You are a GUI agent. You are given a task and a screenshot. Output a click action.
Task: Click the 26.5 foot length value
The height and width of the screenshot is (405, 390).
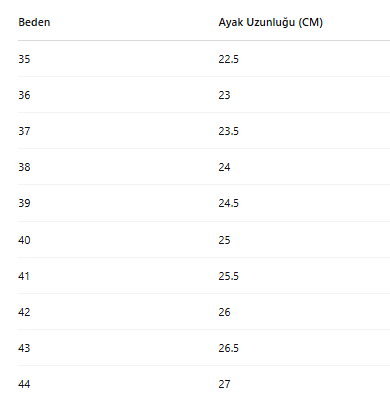(x=229, y=348)
